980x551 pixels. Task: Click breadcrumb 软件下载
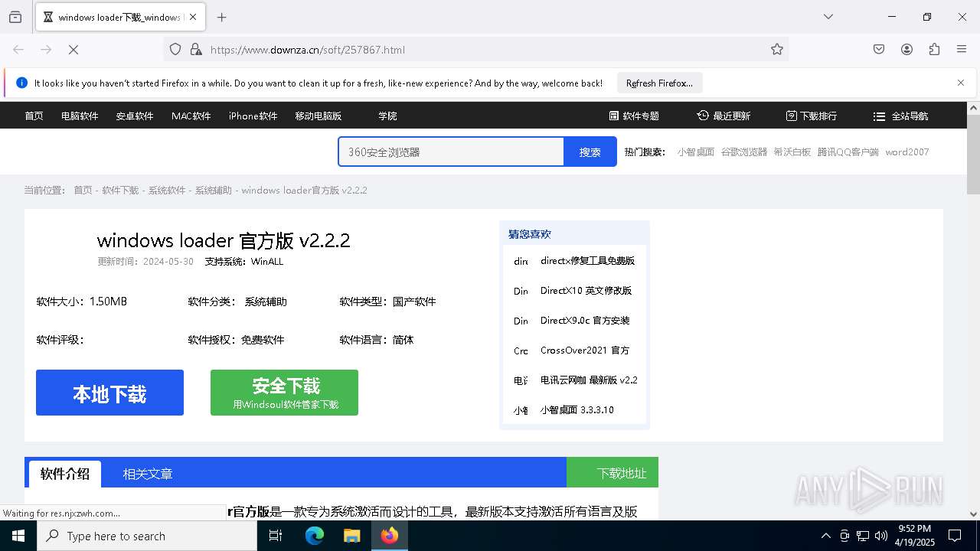click(x=120, y=191)
